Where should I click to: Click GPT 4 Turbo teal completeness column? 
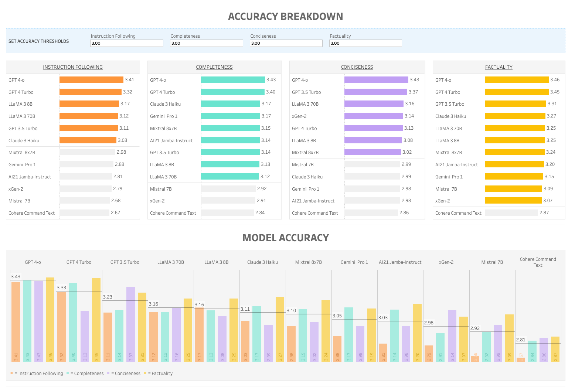click(73, 322)
